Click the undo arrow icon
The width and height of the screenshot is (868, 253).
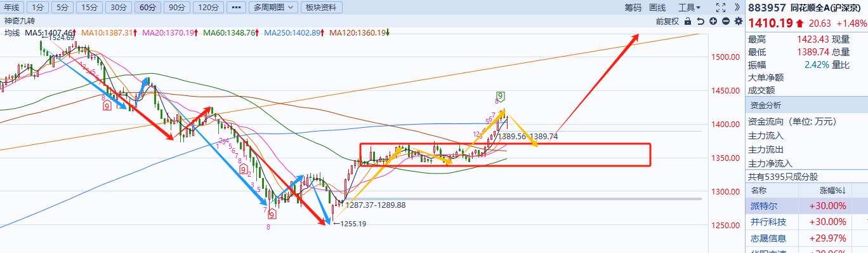[x=701, y=21]
